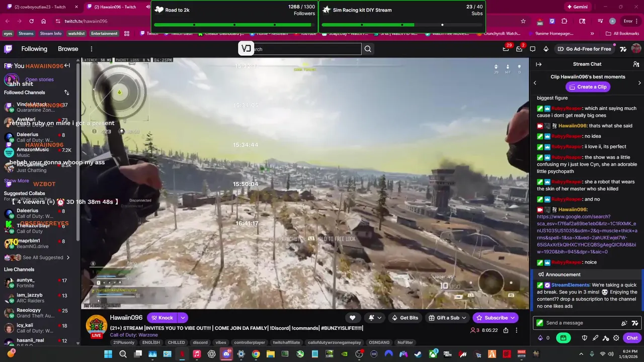644x362 pixels.
Task: Open chat settings gear
Action: point(616,338)
